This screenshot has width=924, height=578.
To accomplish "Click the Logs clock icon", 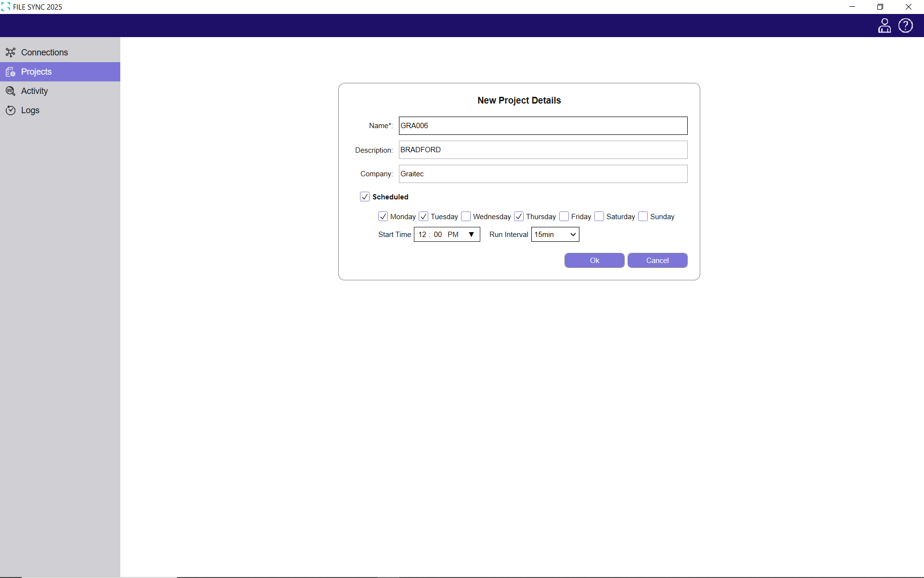I will [11, 110].
